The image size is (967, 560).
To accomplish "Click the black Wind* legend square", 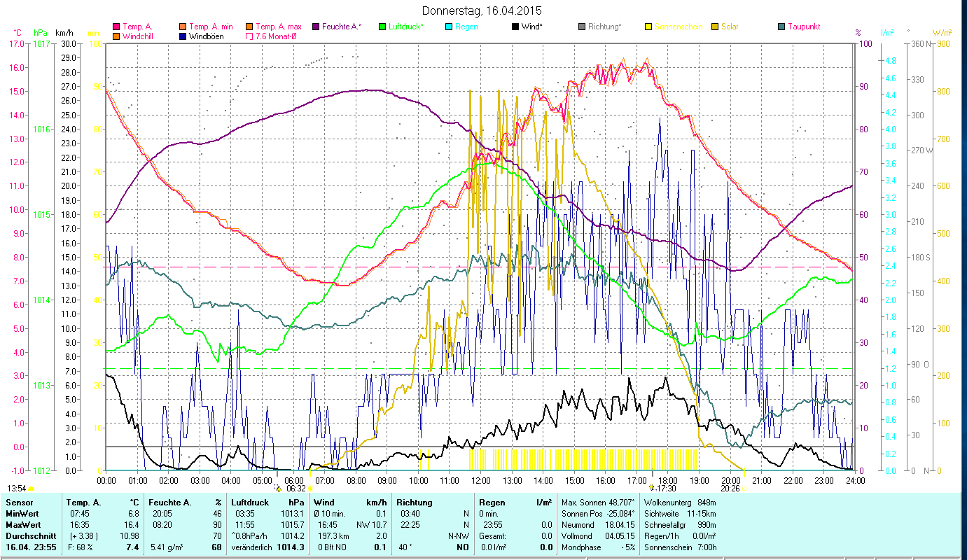I will (x=515, y=27).
